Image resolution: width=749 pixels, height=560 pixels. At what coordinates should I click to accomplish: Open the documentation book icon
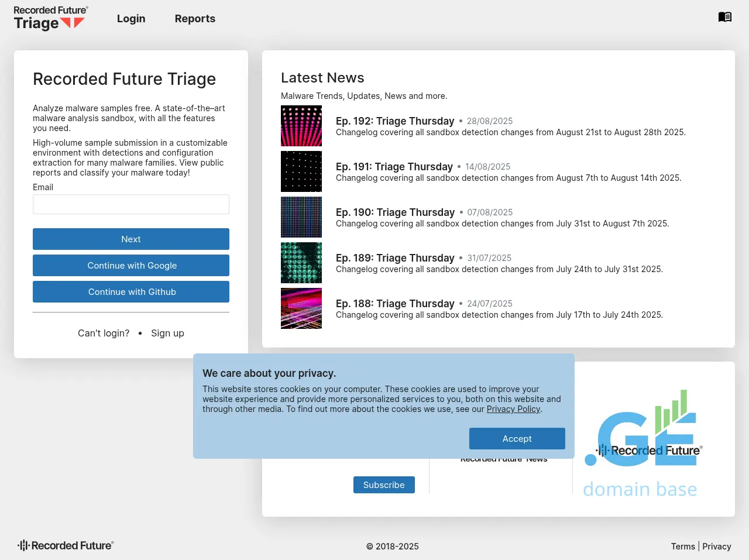(x=724, y=17)
